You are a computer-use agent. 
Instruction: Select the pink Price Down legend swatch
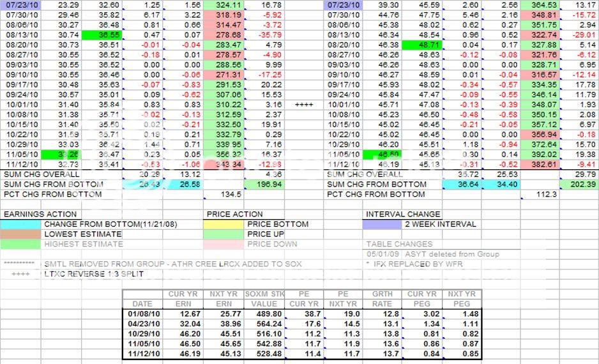click(x=224, y=244)
